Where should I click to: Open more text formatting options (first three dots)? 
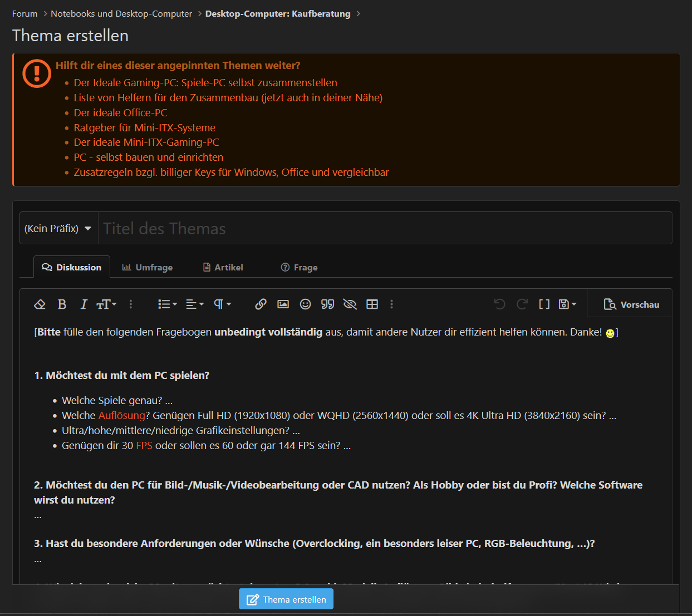pyautogui.click(x=131, y=304)
